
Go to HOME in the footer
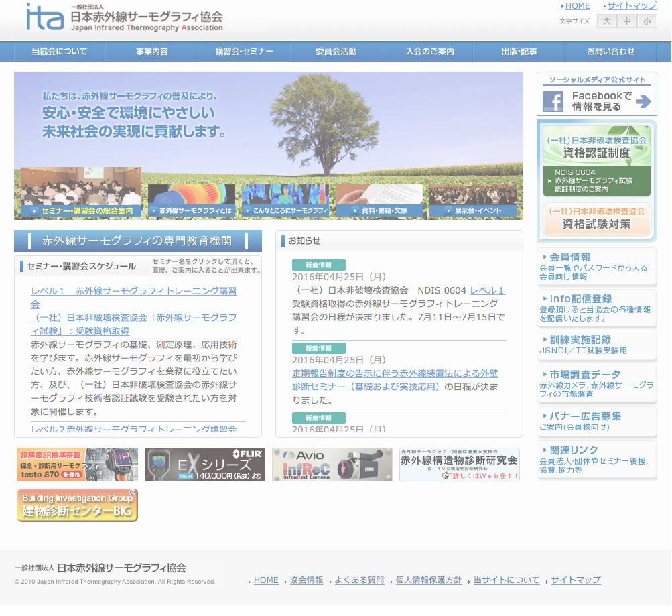266,580
